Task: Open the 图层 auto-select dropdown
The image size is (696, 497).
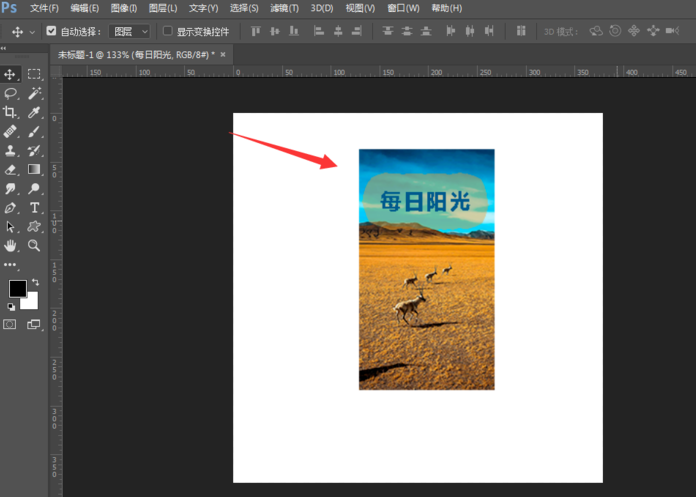Action: point(130,31)
